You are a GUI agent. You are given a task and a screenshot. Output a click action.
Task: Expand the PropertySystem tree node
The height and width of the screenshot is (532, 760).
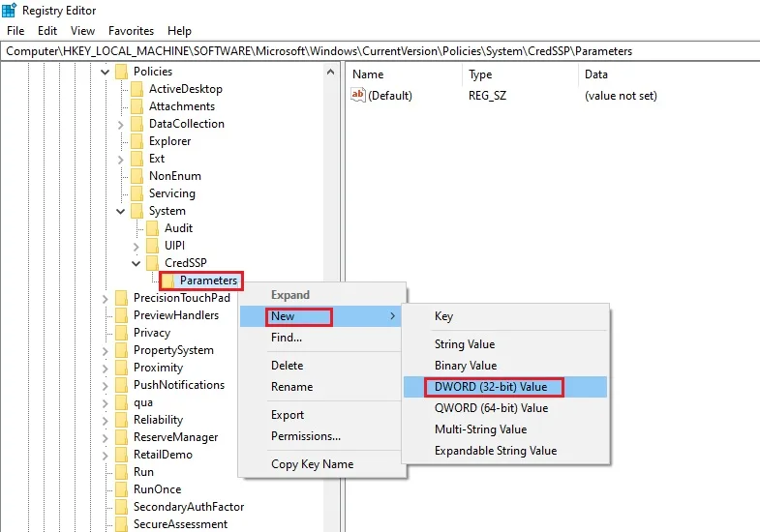pyautogui.click(x=105, y=351)
